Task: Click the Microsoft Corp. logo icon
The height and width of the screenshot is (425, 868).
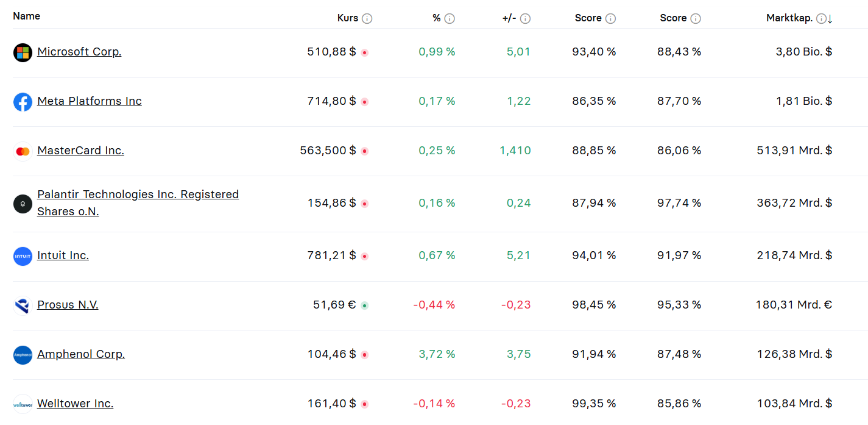Action: click(x=23, y=52)
